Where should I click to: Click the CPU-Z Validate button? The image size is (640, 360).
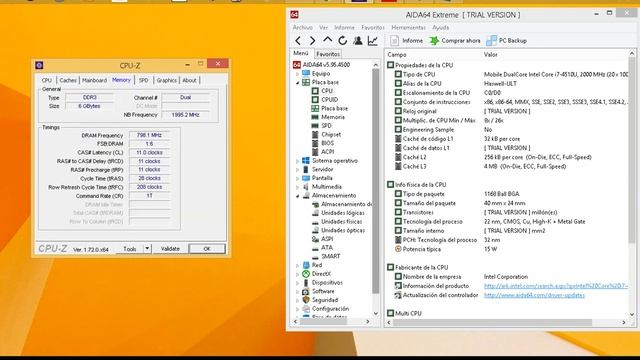tap(170, 249)
